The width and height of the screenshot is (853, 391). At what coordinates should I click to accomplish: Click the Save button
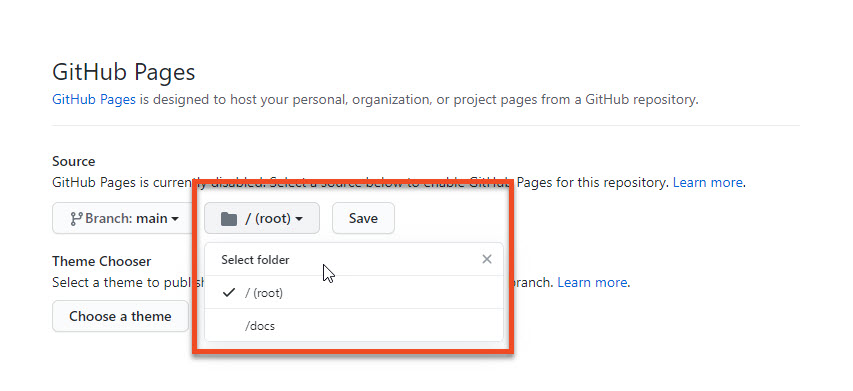[363, 219]
